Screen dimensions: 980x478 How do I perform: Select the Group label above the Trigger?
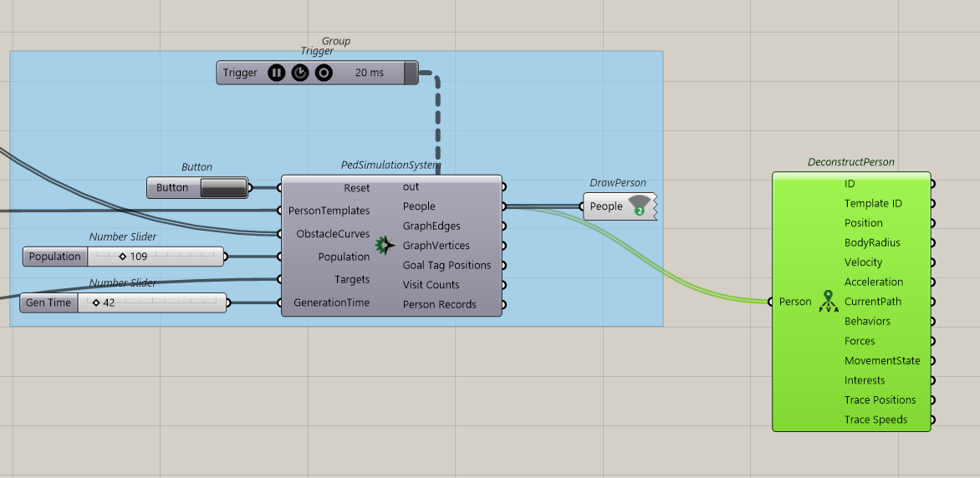[x=336, y=41]
